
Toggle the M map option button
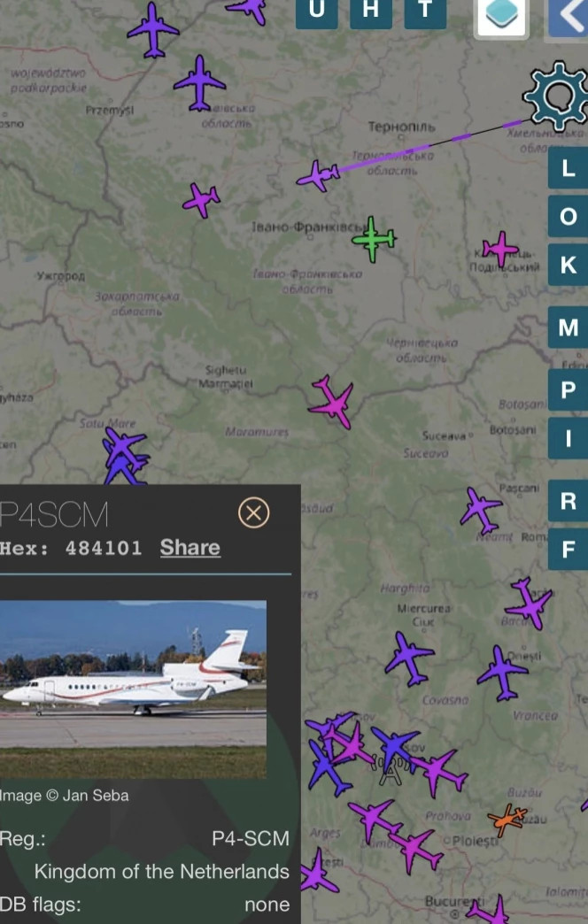click(568, 327)
